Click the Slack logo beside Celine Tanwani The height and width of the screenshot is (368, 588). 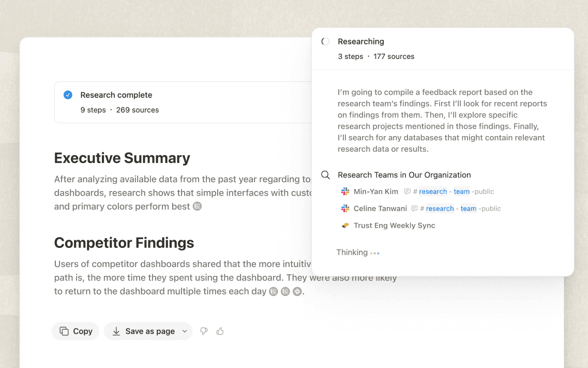coord(344,208)
